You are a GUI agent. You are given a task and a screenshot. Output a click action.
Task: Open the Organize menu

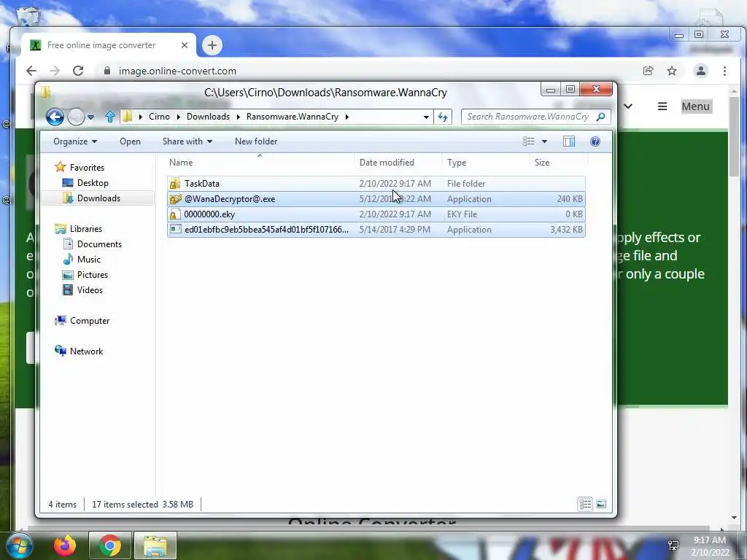pos(75,141)
